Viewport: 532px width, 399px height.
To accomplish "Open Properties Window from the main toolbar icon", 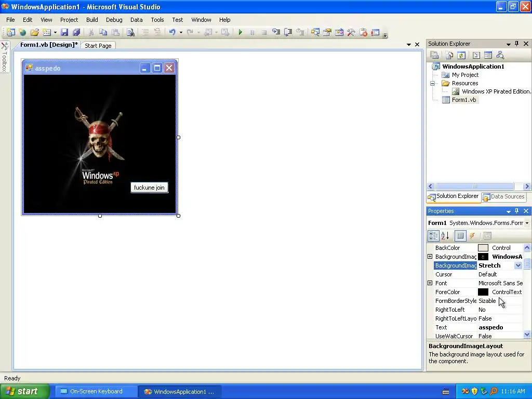I will click(x=327, y=32).
